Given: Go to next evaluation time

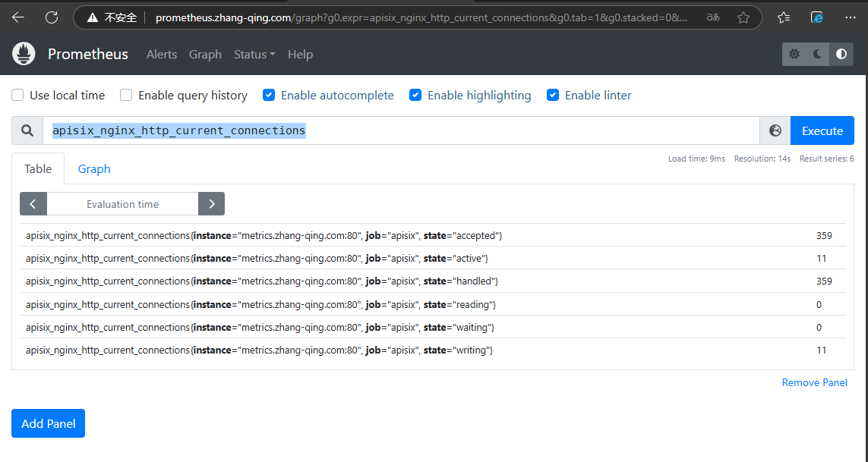Looking at the screenshot, I should click(211, 204).
